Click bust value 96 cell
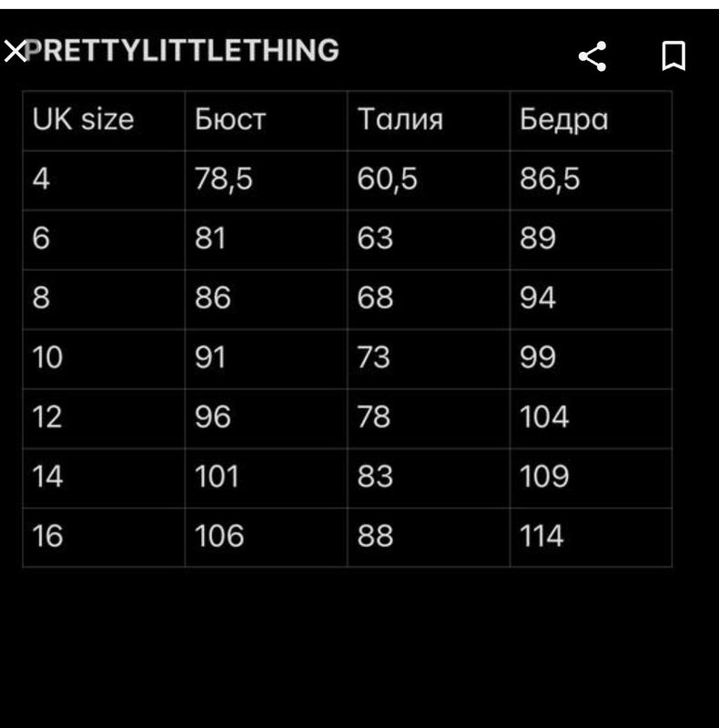This screenshot has width=719, height=728. click(x=266, y=419)
